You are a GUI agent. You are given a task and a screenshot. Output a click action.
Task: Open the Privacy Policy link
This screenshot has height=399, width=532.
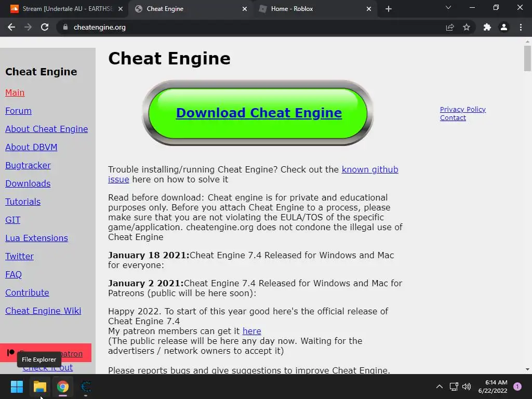tap(463, 109)
